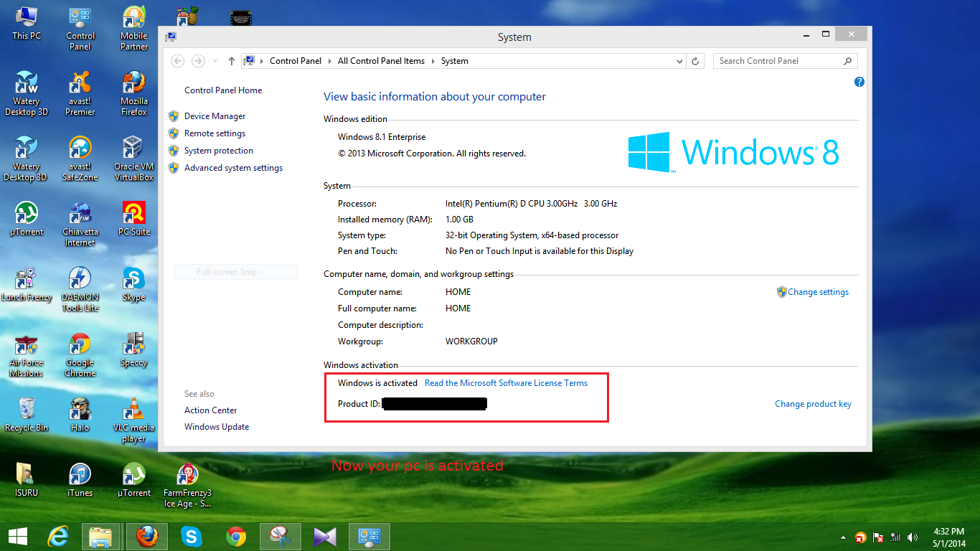Open Device Manager from the left pane
The height and width of the screenshot is (551, 980).
click(215, 116)
